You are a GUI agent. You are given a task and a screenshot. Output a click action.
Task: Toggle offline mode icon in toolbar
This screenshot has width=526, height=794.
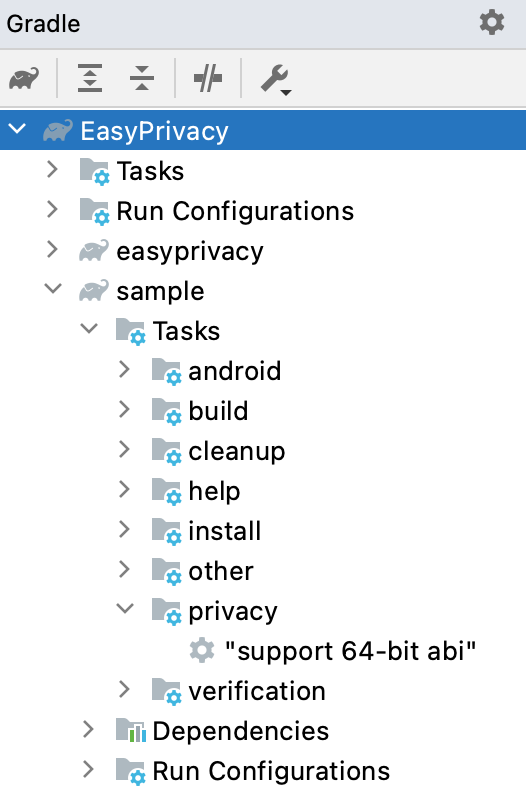[x=208, y=78]
